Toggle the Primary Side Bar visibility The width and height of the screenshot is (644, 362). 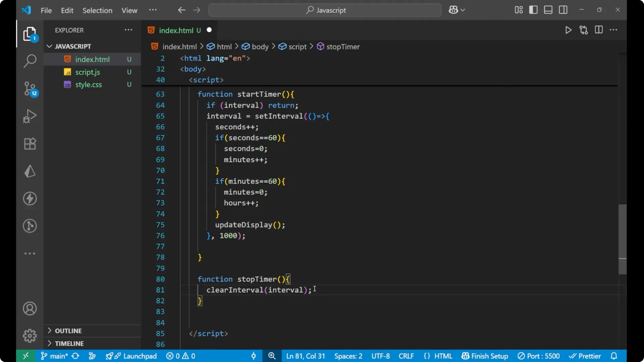click(x=533, y=10)
